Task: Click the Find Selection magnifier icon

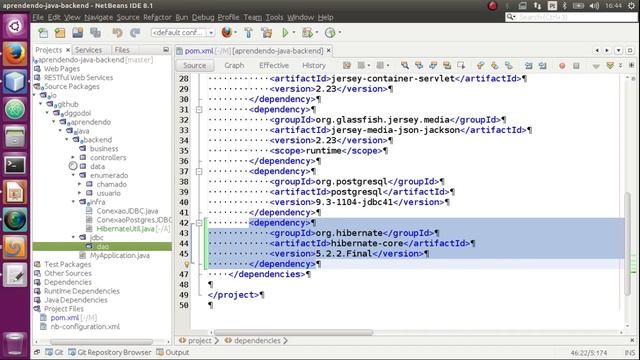Action: 405,65
